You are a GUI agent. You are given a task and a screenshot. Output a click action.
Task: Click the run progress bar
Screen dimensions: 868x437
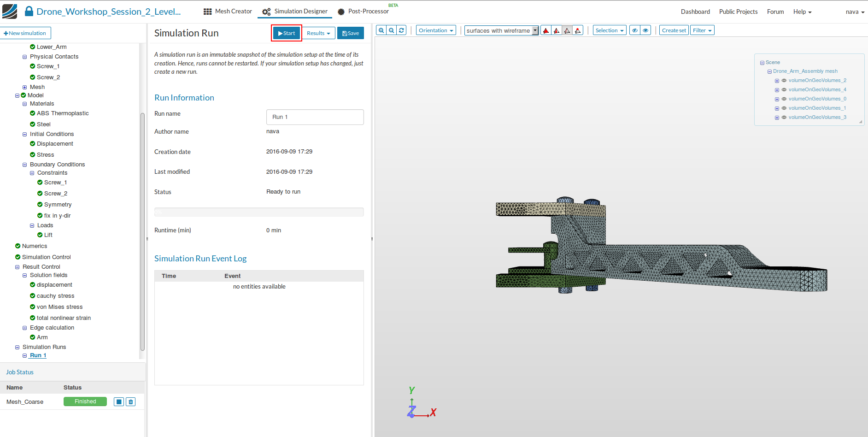coord(259,212)
